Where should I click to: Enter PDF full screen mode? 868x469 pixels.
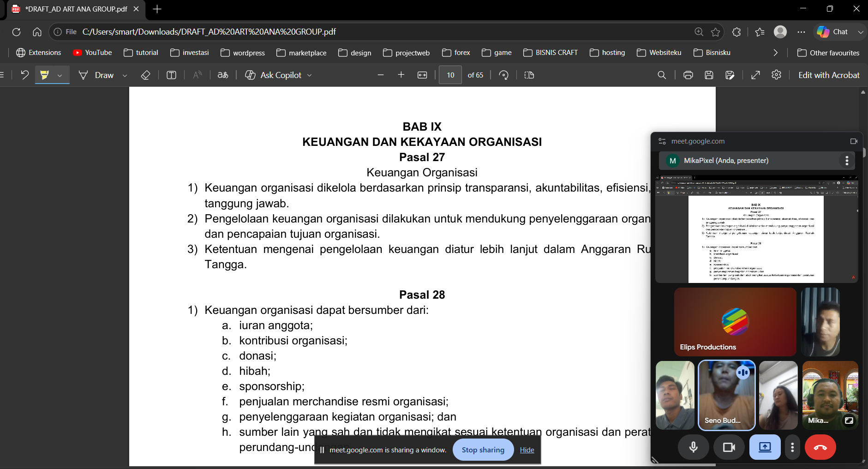(755, 75)
